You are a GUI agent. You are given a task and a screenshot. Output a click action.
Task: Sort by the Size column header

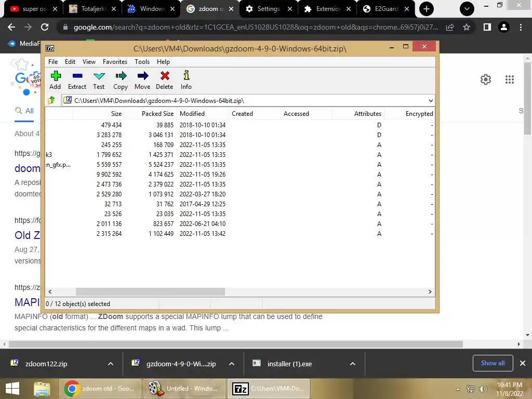[98, 114]
